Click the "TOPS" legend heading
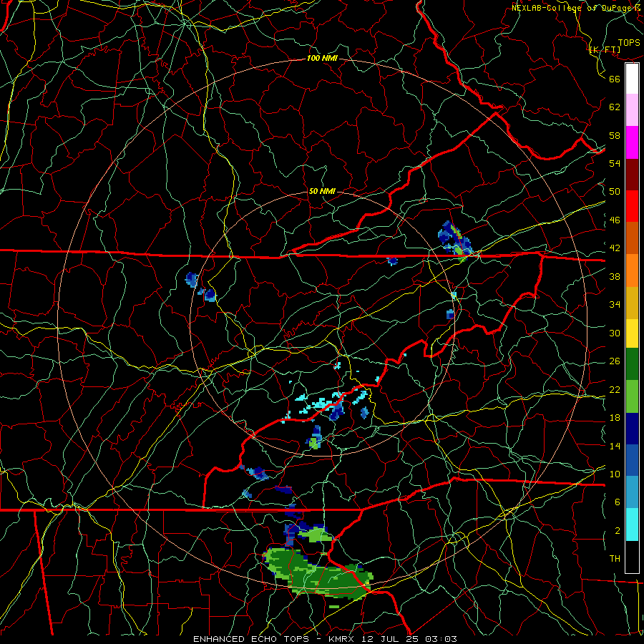Screen dimensions: 644x644 pos(629,43)
